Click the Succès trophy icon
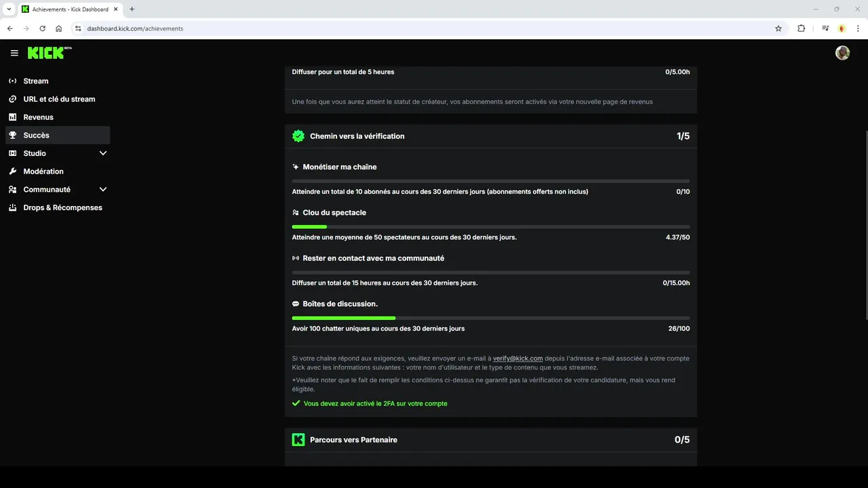The width and height of the screenshot is (868, 488). (x=12, y=135)
